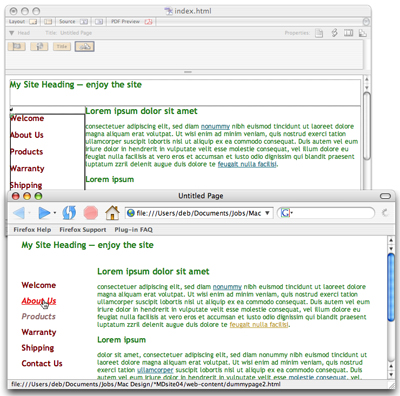Viewport: 400px width, 396px height.
Task: Click the Products link in Firefox page
Action: (x=39, y=316)
